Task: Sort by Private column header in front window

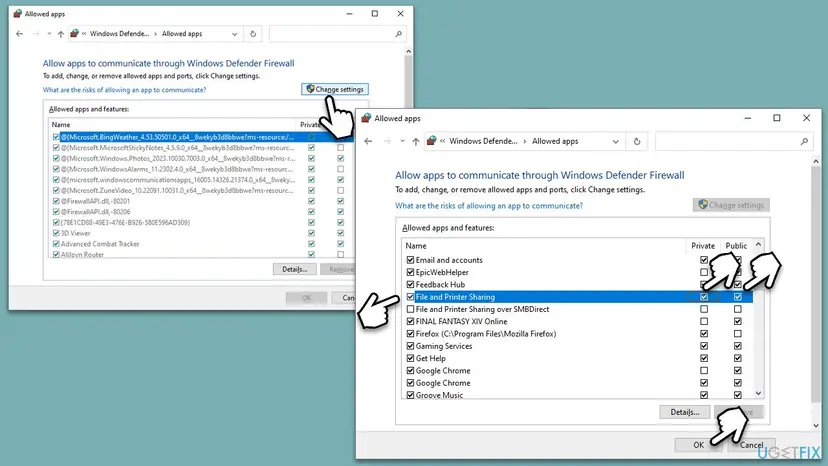Action: [703, 246]
